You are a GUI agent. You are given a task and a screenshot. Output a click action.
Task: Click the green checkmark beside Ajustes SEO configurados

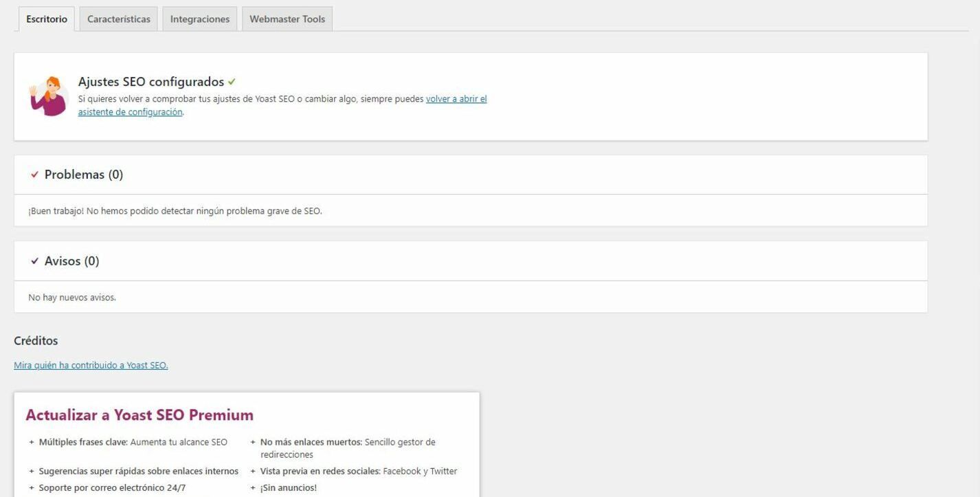tap(232, 82)
